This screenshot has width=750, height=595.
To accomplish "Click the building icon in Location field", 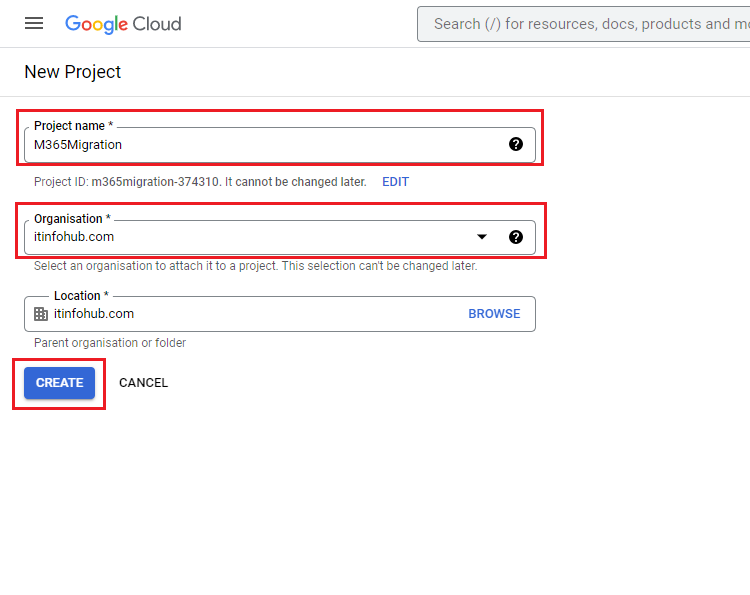I will 41,314.
